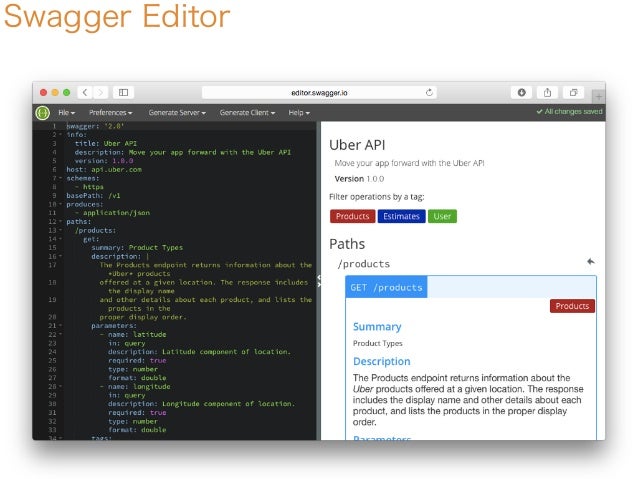The image size is (638, 479).
Task: Go back with the browser back arrow
Action: tap(85, 92)
